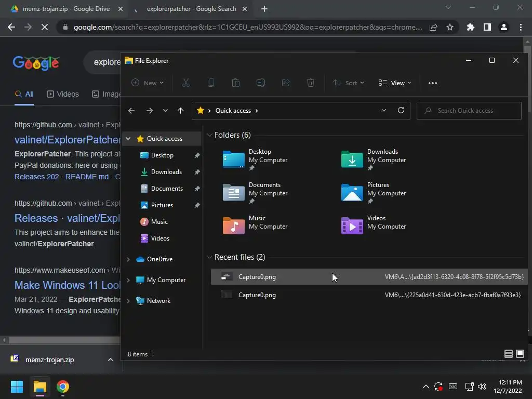Open the Sort dropdown menu
Image resolution: width=532 pixels, height=399 pixels.
tap(349, 83)
